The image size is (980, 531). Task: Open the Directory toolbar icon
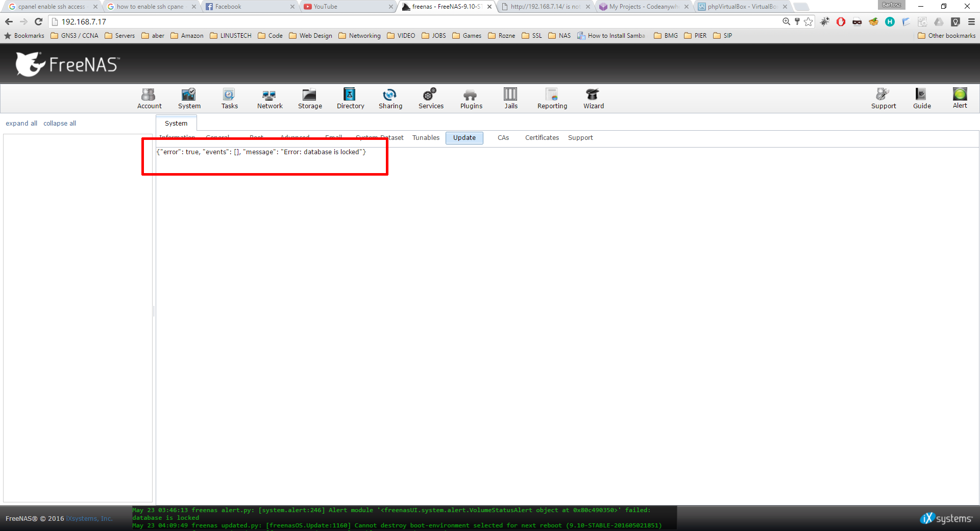click(x=350, y=99)
